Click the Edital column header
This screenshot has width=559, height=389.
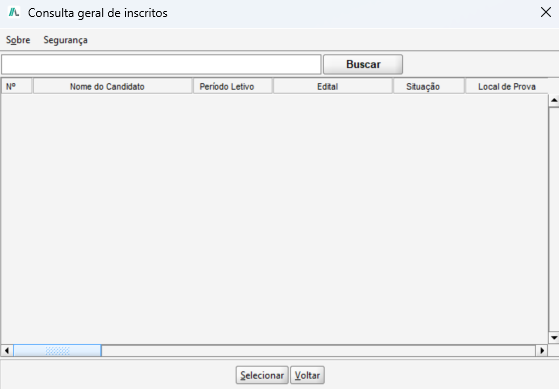[x=333, y=86]
